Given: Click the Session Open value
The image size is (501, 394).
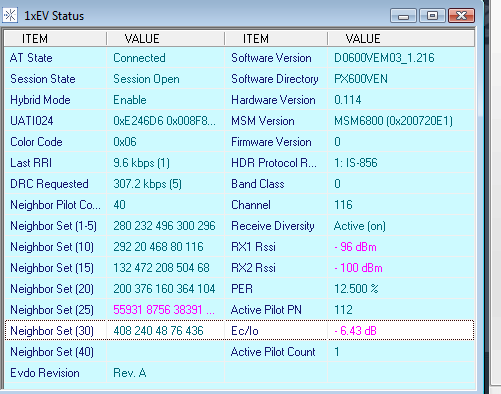Looking at the screenshot, I should pos(146,79).
